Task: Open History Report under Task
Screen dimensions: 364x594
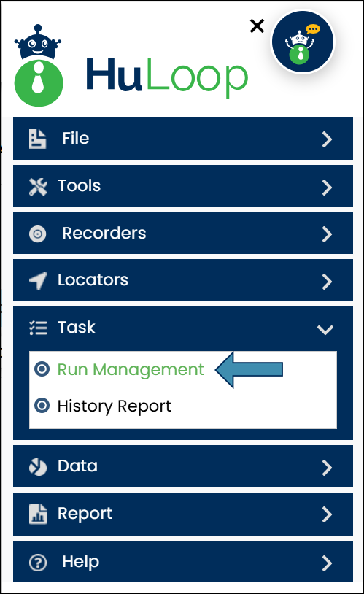Action: click(x=115, y=406)
